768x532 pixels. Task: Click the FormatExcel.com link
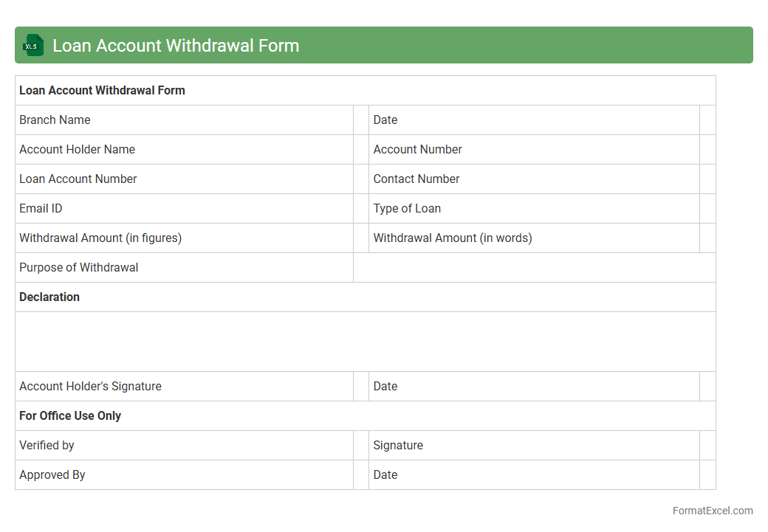tap(712, 511)
